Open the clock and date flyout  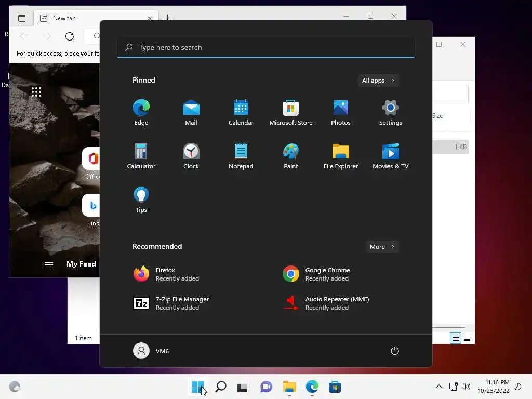pos(494,387)
